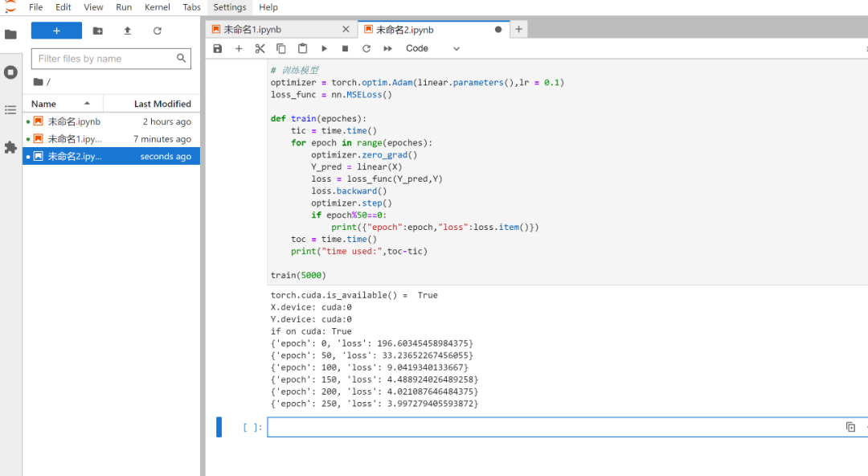Insert a new cell with the plus icon
868x476 pixels.
[239, 48]
